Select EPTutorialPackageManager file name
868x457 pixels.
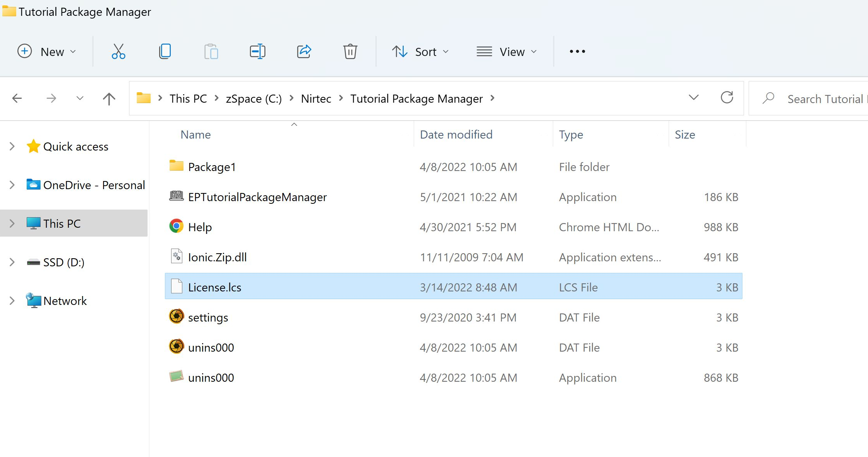tap(257, 197)
